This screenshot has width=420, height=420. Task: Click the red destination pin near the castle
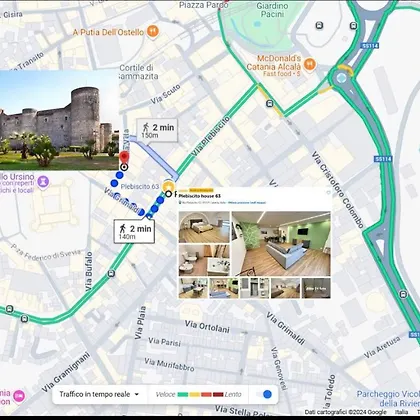(x=124, y=158)
